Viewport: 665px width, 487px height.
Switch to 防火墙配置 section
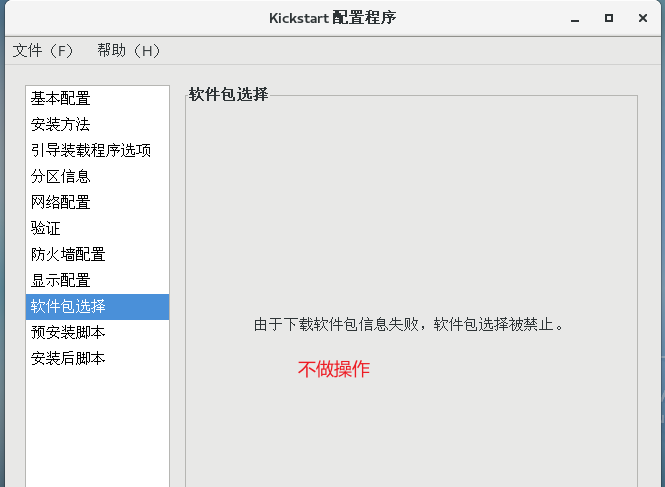click(x=98, y=255)
